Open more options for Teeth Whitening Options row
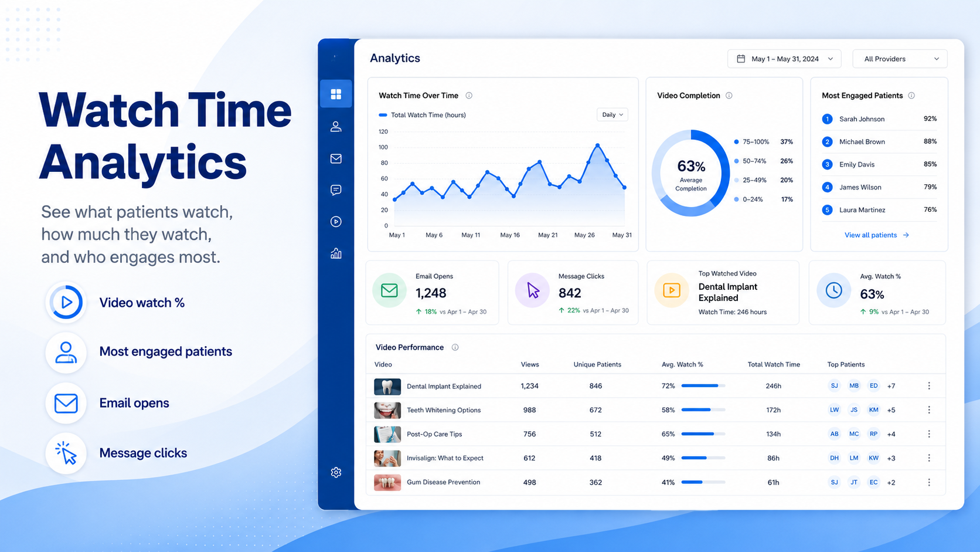The height and width of the screenshot is (552, 980). (x=929, y=410)
